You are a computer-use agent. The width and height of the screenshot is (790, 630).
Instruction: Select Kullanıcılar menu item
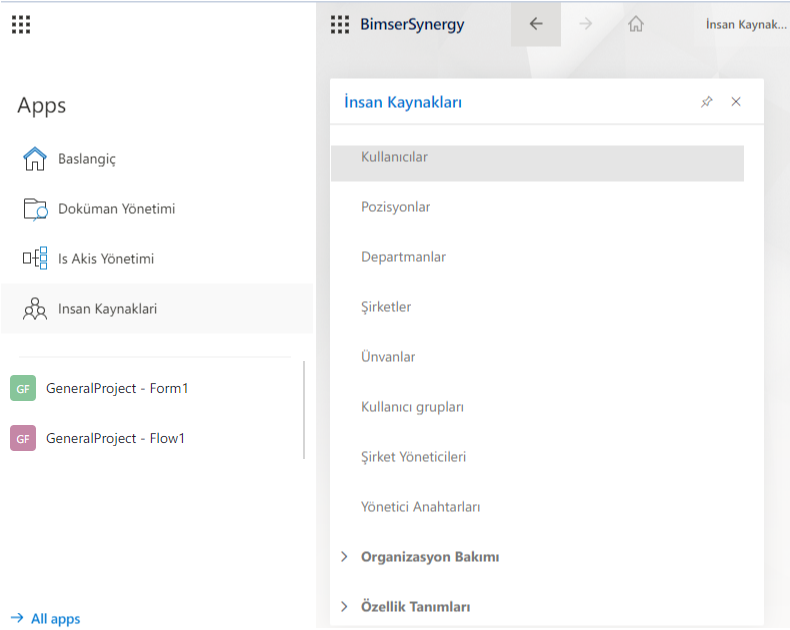tap(394, 157)
